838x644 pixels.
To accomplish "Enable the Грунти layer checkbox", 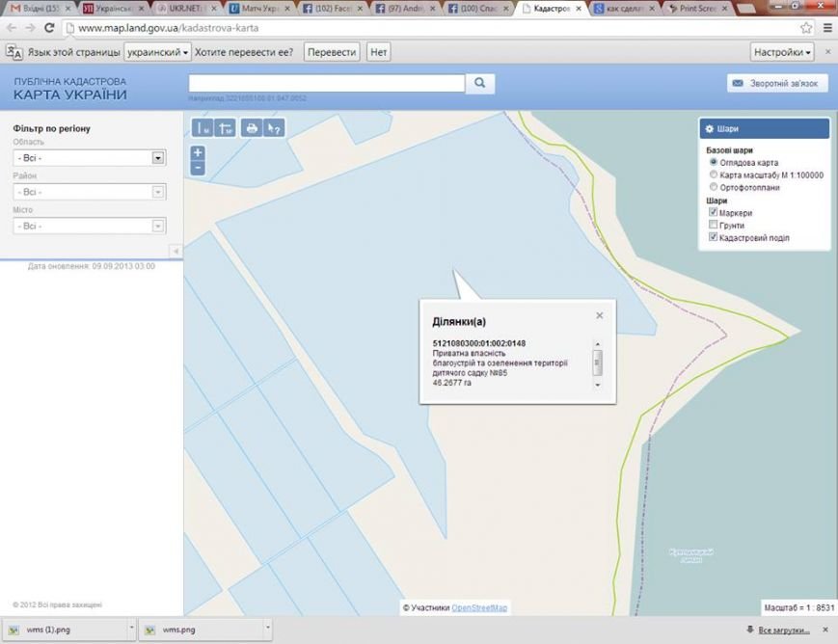I will click(x=713, y=225).
